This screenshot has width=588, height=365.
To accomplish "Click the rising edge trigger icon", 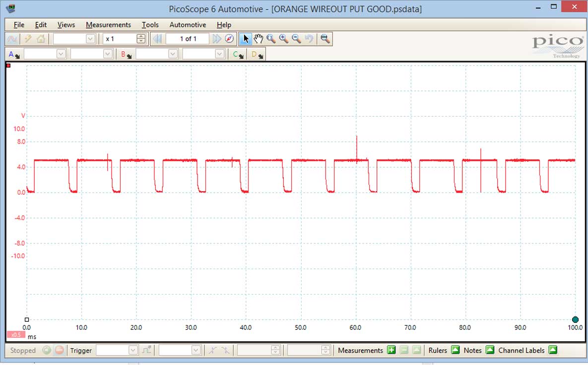I will (213, 351).
